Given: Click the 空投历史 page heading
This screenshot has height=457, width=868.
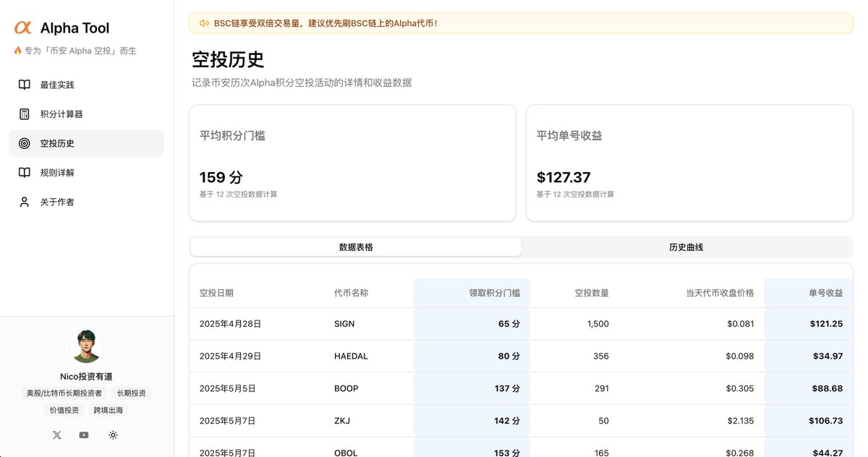Looking at the screenshot, I should 228,59.
